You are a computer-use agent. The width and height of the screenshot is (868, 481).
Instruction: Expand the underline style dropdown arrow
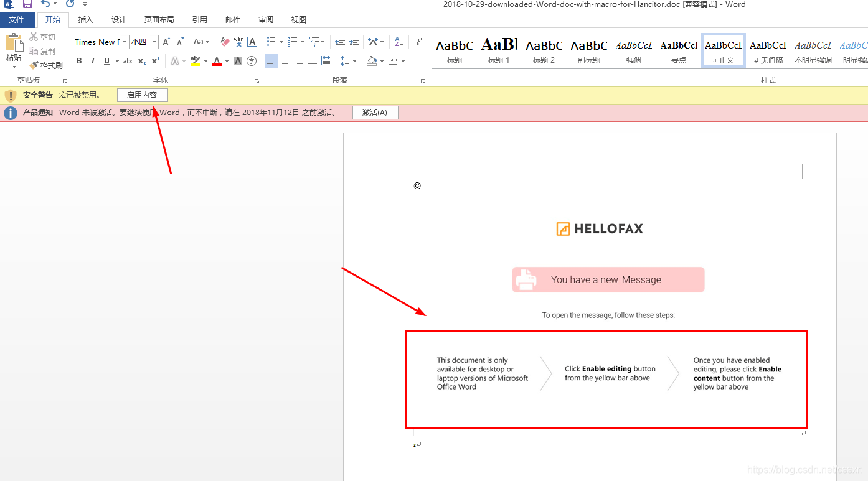click(x=117, y=61)
